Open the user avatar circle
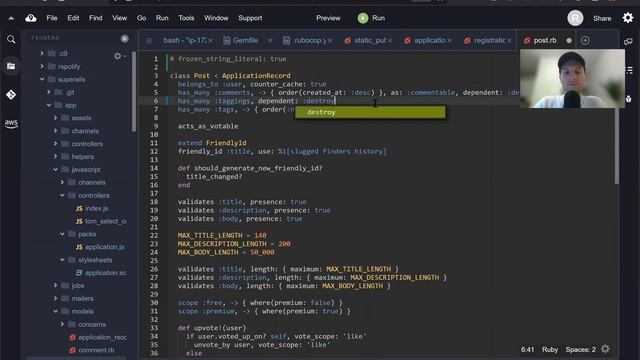Viewport: 640px width, 360px height. [575, 18]
